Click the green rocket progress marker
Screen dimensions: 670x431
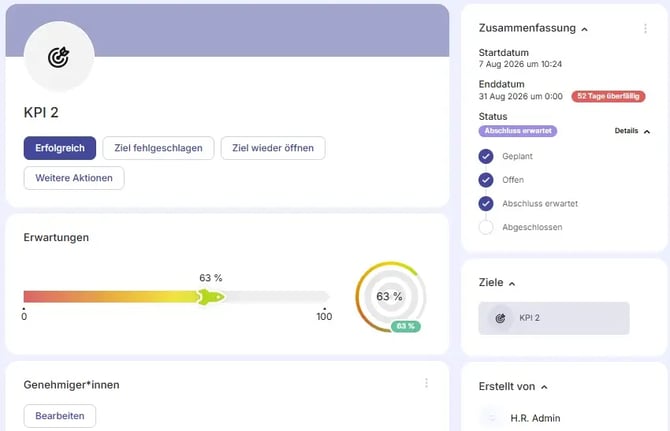click(x=211, y=296)
